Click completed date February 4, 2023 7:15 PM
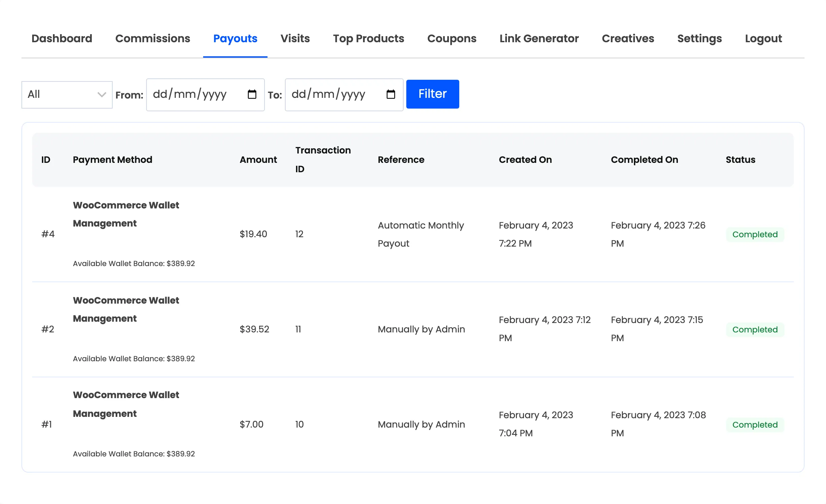The image size is (826, 504). tap(657, 329)
